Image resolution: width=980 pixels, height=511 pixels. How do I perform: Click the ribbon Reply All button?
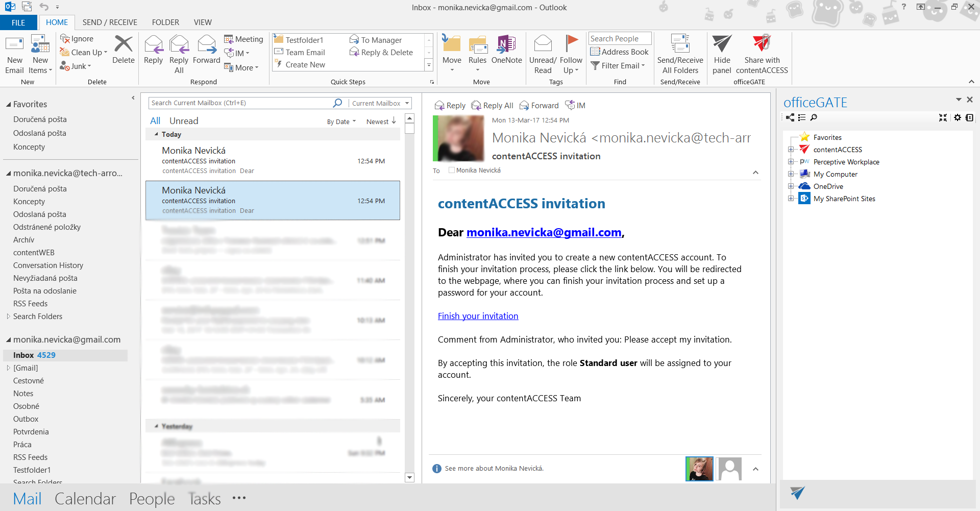179,55
